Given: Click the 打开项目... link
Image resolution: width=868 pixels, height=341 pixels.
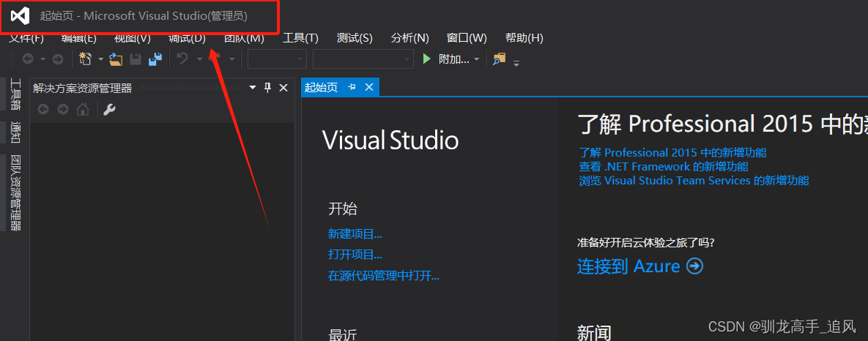Looking at the screenshot, I should pos(355,255).
